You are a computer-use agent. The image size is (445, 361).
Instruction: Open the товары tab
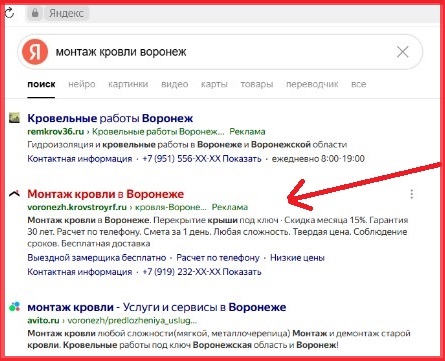click(257, 84)
